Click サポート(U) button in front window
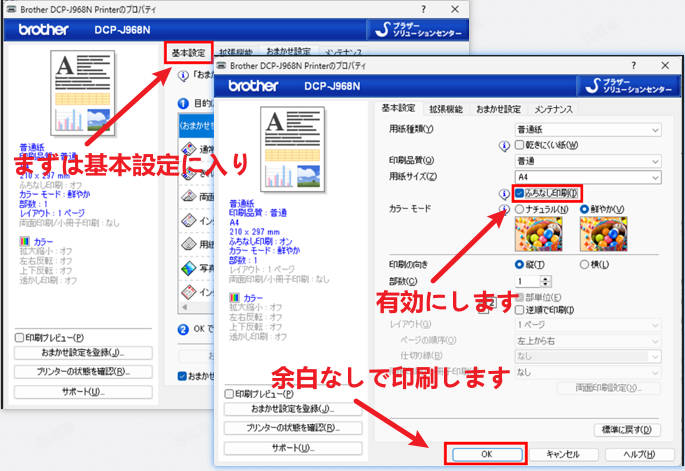This screenshot has height=471, width=685. tap(293, 448)
